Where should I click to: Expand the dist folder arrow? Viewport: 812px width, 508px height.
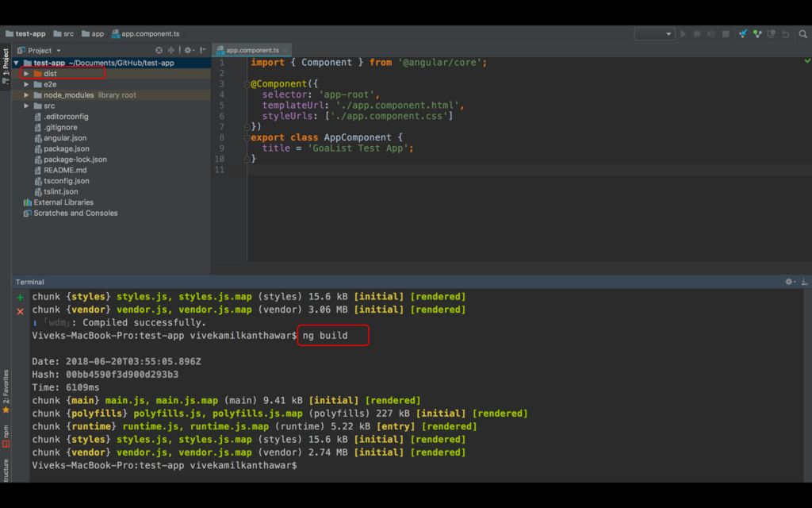click(26, 74)
